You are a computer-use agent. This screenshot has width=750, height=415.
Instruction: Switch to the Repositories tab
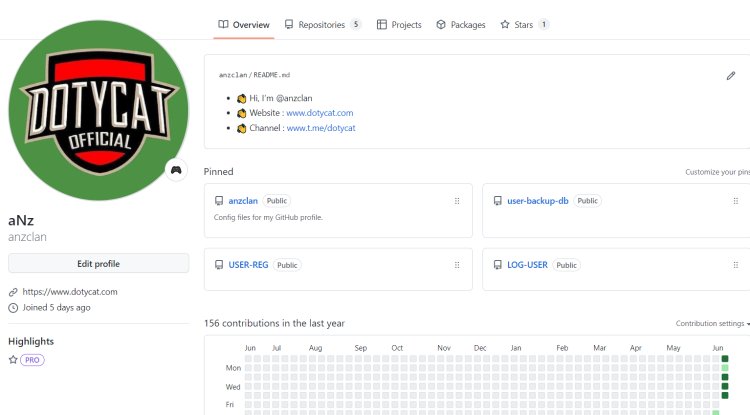(x=322, y=25)
